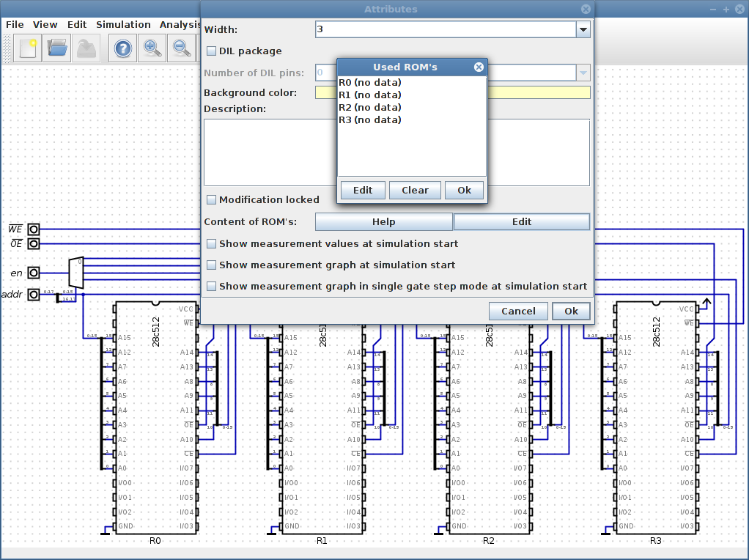Image resolution: width=749 pixels, height=560 pixels.
Task: Enable showing measurement values at simulation start
Action: coord(211,243)
